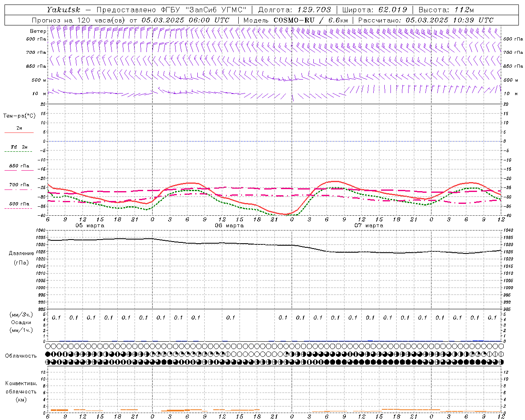
Task: Click the '500 гПа' temperature legend entry
Action: tap(19, 204)
